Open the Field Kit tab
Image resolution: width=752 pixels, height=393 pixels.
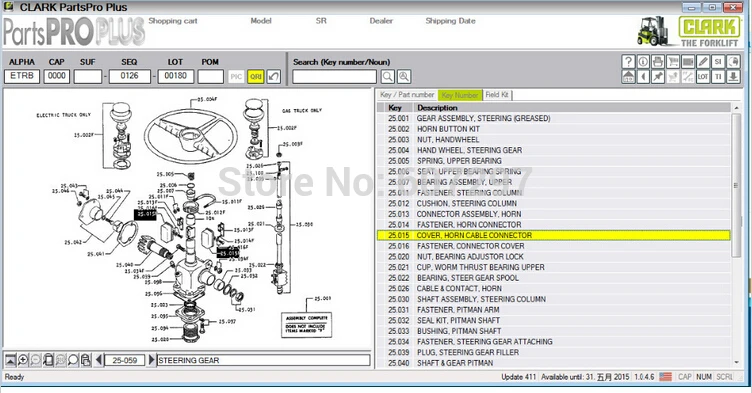(497, 95)
